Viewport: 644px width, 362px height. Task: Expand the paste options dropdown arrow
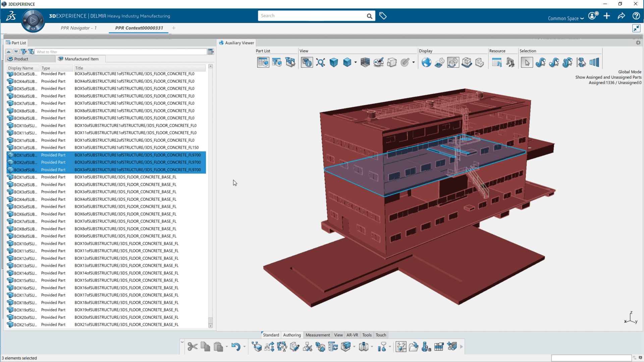[x=227, y=347]
